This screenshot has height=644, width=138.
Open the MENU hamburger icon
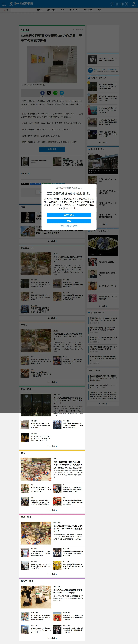tap(4, 4)
